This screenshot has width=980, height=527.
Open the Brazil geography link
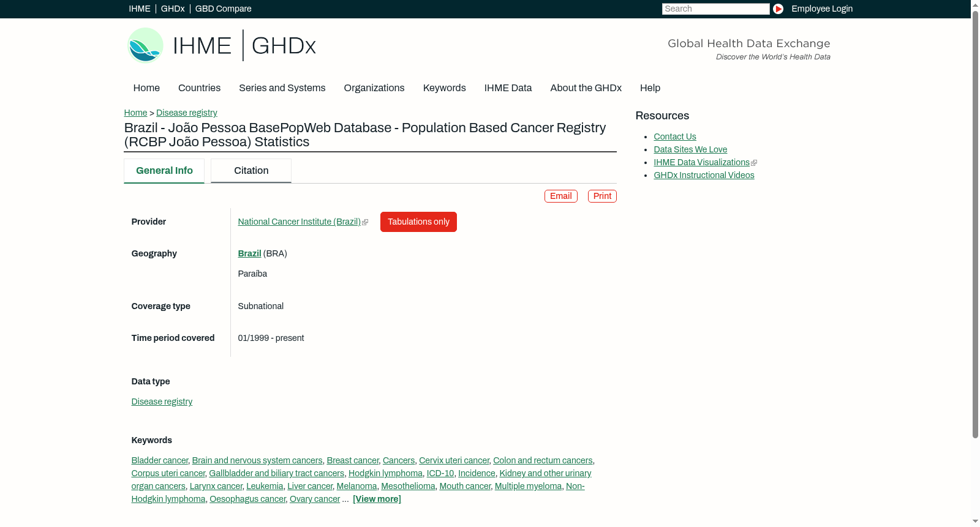tap(249, 253)
